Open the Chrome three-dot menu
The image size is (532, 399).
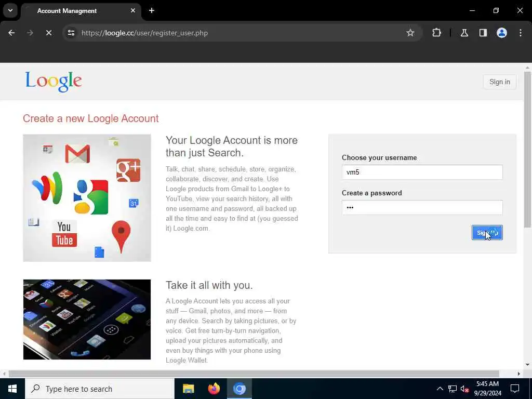[521, 33]
